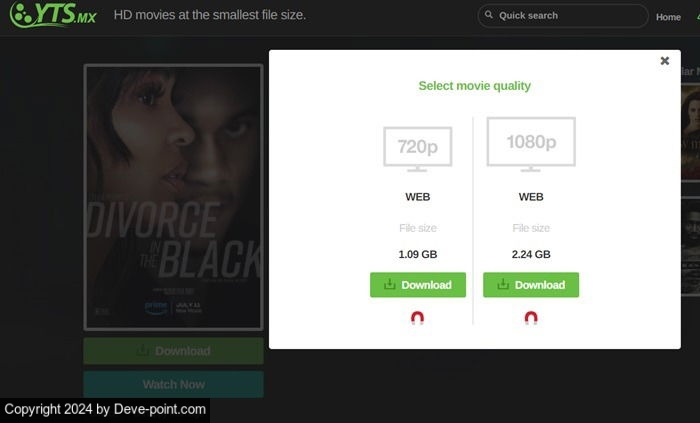
Task: Close the movie quality dialog
Action: tap(664, 61)
